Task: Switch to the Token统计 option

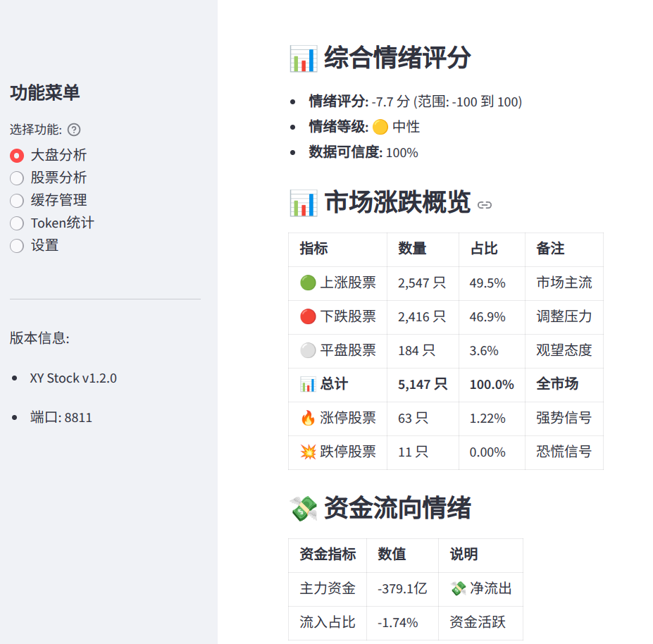Action: [17, 223]
